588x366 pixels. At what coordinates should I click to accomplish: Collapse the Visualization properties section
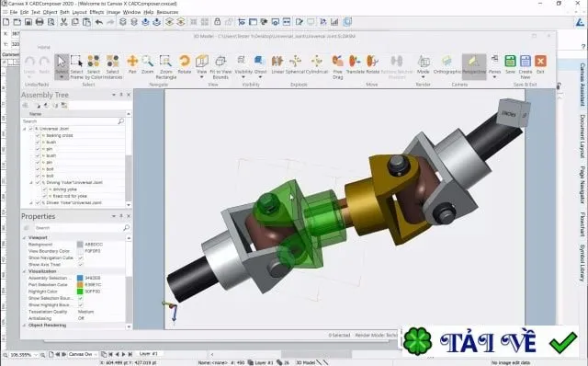[x=25, y=271]
